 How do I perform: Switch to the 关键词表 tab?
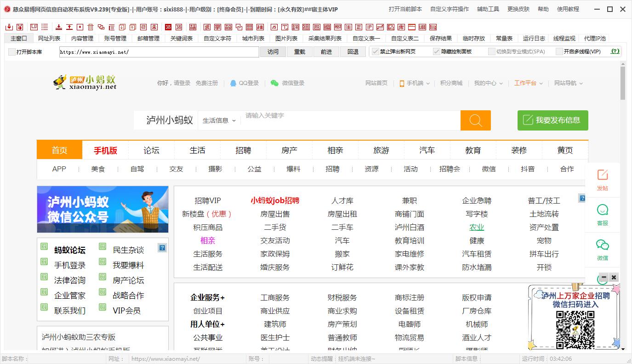(182, 39)
